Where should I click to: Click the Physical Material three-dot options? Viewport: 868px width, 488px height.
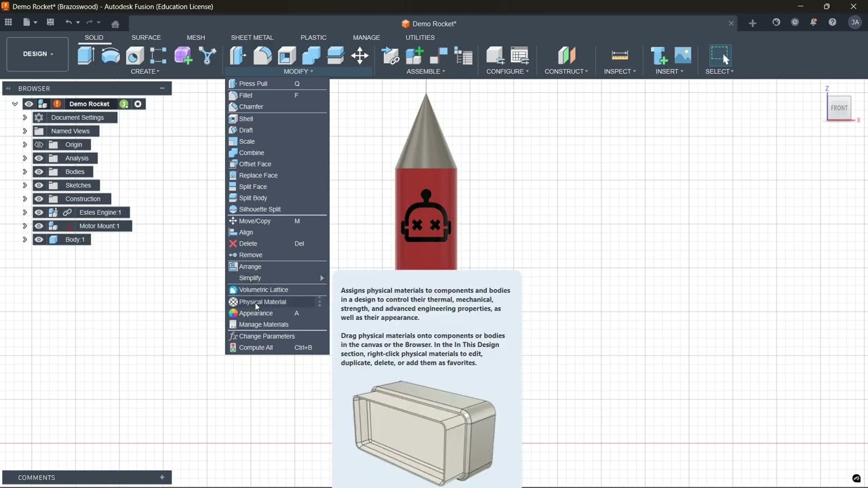pyautogui.click(x=319, y=302)
